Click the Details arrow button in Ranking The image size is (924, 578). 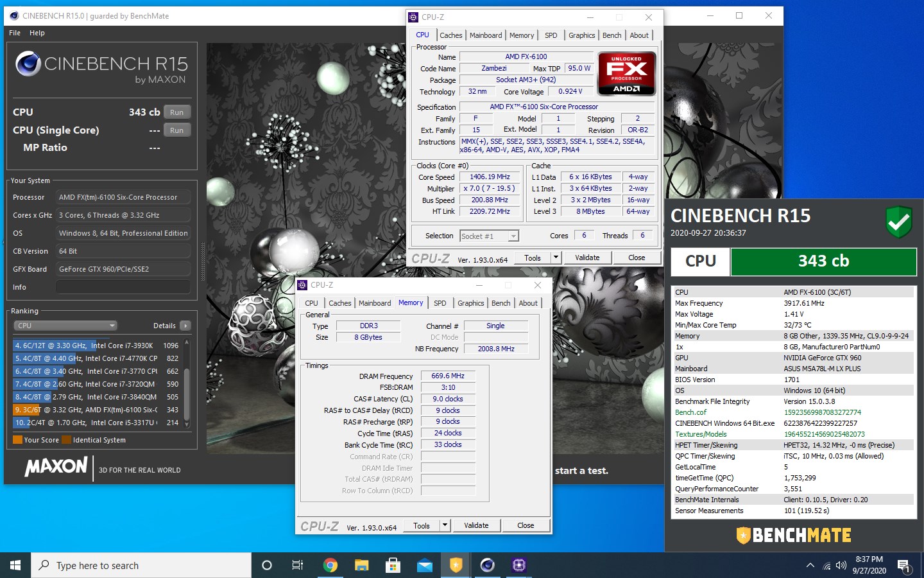coord(185,326)
